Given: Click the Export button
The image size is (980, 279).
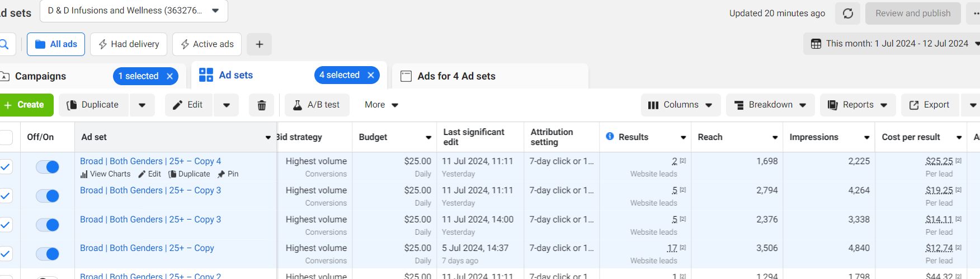Looking at the screenshot, I should (x=929, y=105).
